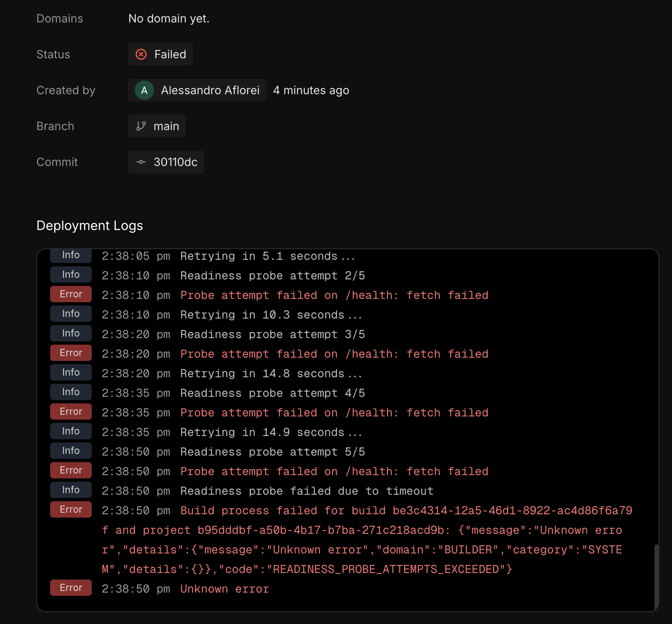This screenshot has height=624, width=672.
Task: Click Info badge for probe attempt 2/5
Action: (x=71, y=274)
